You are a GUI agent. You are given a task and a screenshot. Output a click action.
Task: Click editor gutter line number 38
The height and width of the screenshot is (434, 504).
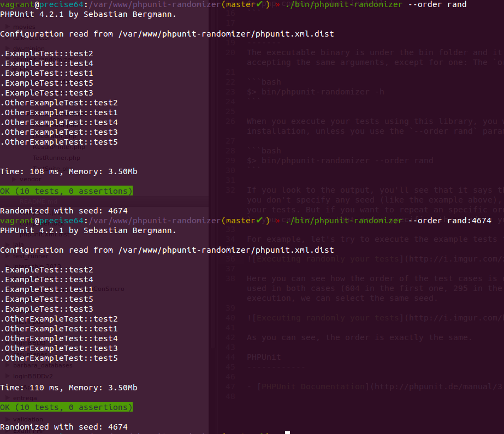point(230,278)
